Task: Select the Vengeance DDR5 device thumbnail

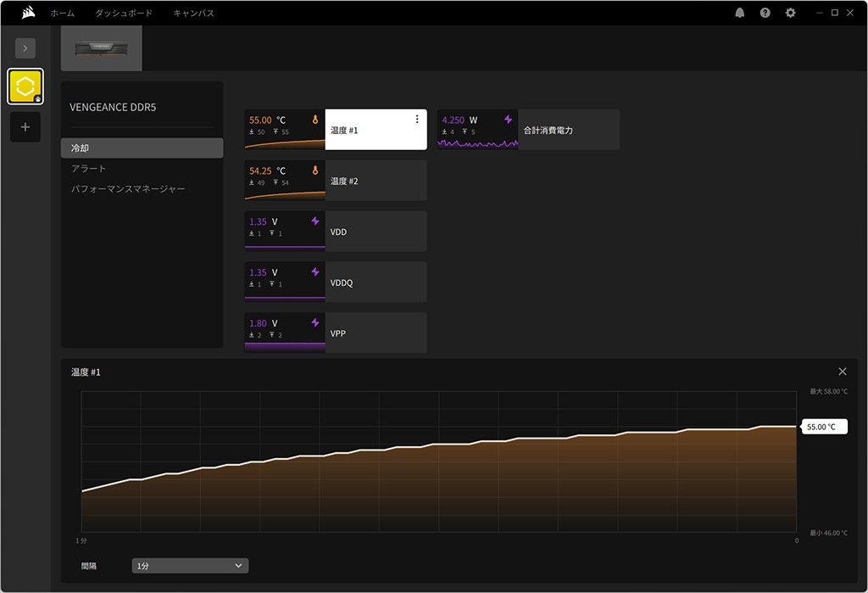Action: click(102, 48)
